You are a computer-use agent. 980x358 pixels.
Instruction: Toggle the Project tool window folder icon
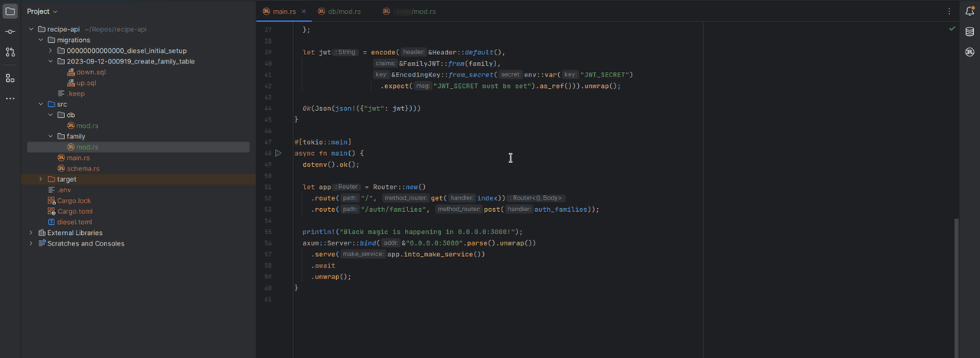[10, 11]
